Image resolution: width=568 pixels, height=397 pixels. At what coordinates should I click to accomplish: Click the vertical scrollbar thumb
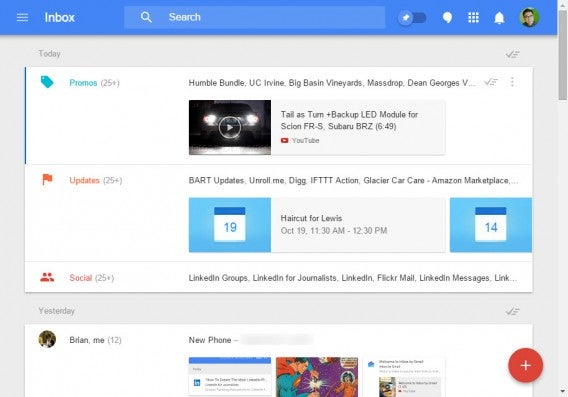(x=563, y=54)
